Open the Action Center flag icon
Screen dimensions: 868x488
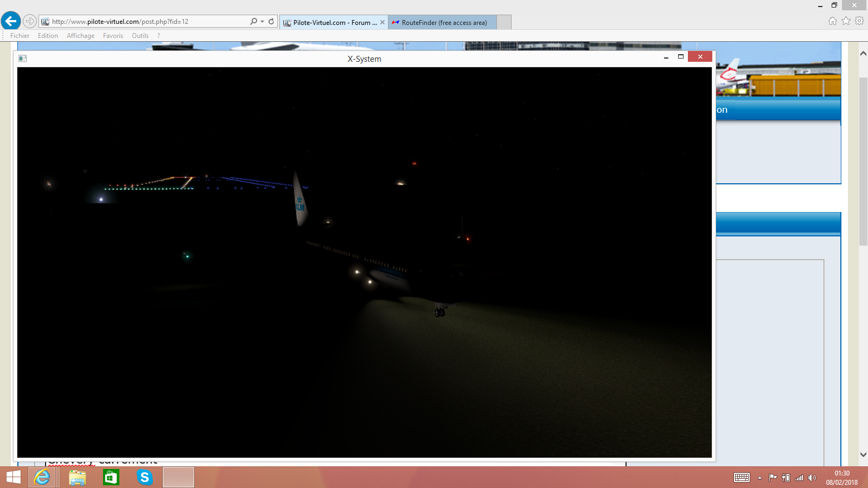(x=773, y=478)
